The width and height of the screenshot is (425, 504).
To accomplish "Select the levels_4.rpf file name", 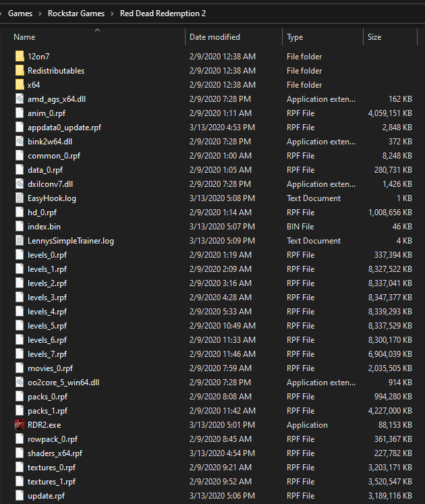I will 47,311.
